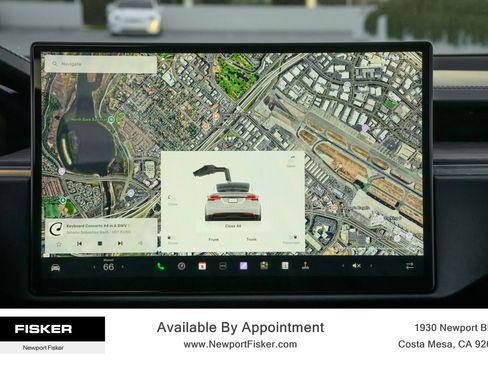Viewport: 488px width, 366px height.
Task: Open the Frunk from car panel
Action: [214, 239]
